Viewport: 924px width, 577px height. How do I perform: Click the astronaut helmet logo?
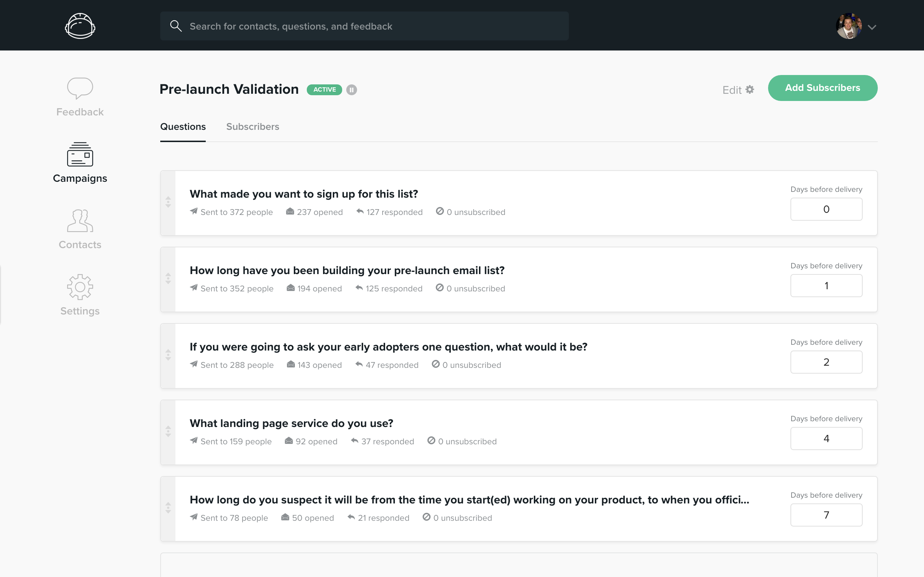[80, 26]
